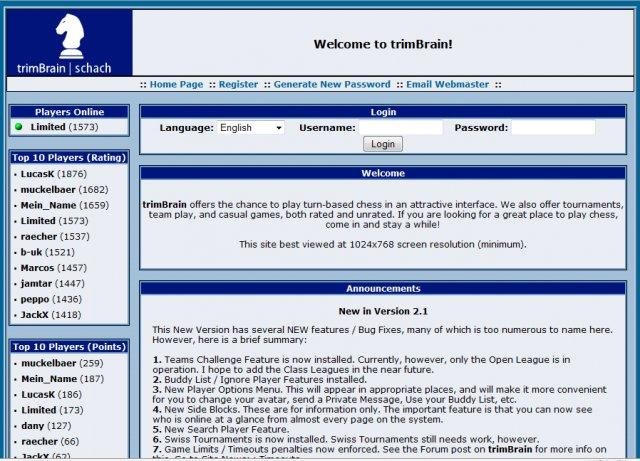Click Top 10 Players (Rating) header
The width and height of the screenshot is (640, 461).
pos(69,158)
